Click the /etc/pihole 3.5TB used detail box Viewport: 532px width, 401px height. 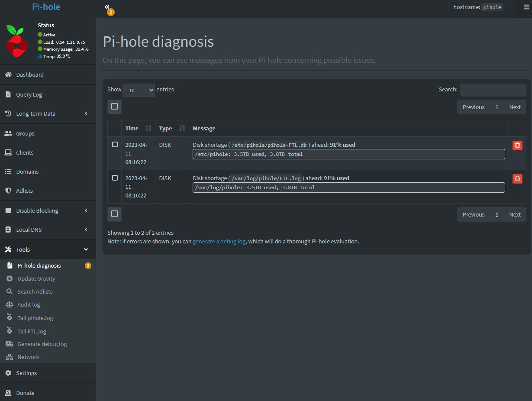(x=349, y=154)
